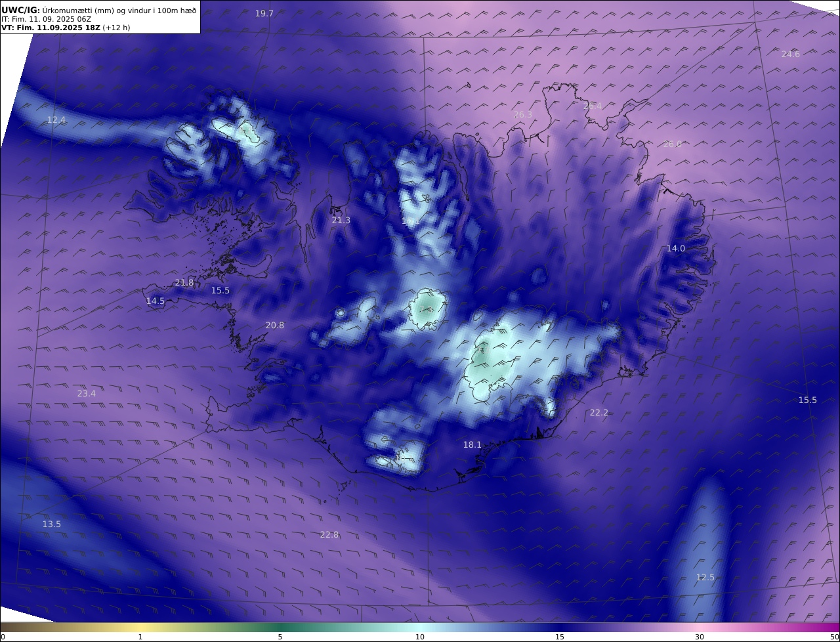Viewport: 840px width, 642px height.
Task: Click the 14.5 value label
Action: click(x=156, y=301)
